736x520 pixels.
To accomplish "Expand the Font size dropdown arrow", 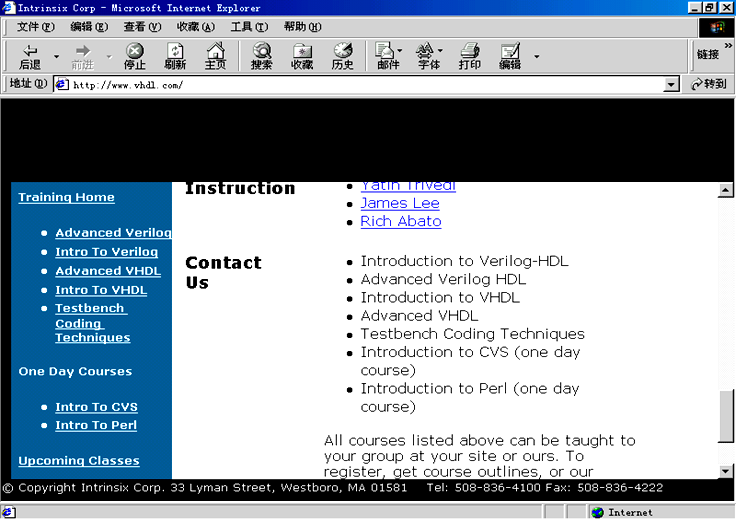I will (440, 50).
